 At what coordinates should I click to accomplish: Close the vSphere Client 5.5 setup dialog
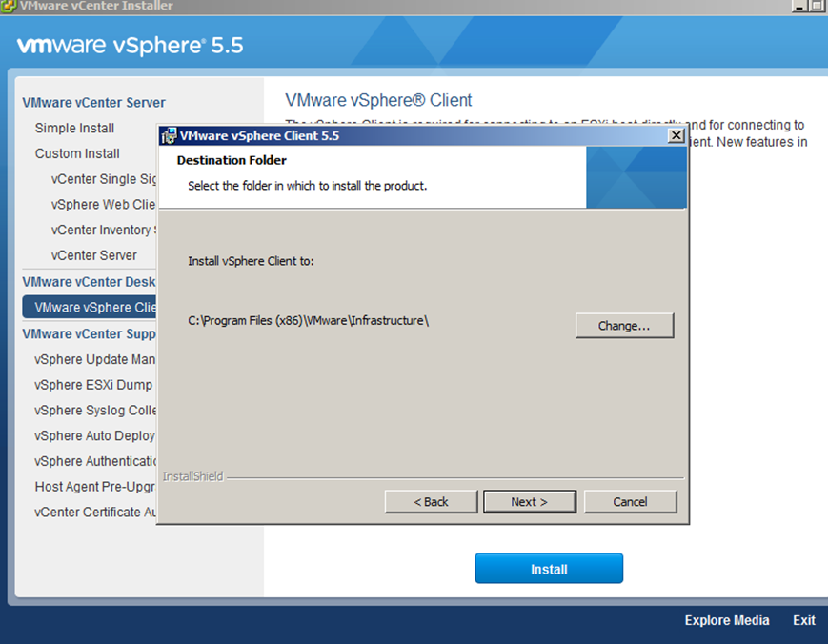tap(676, 135)
